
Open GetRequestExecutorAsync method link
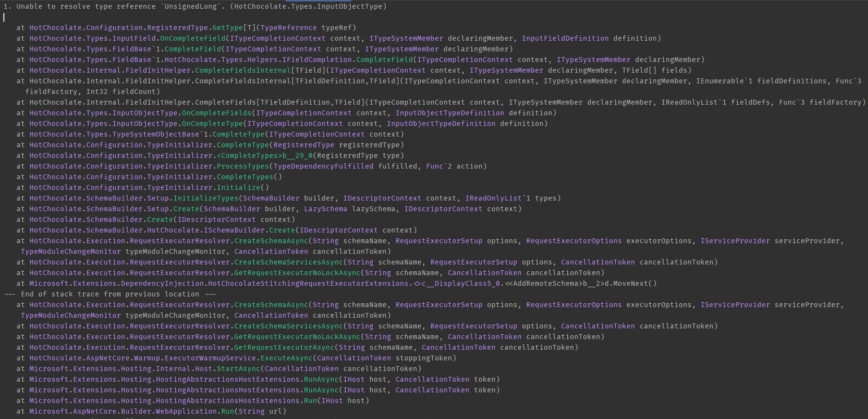[284, 347]
